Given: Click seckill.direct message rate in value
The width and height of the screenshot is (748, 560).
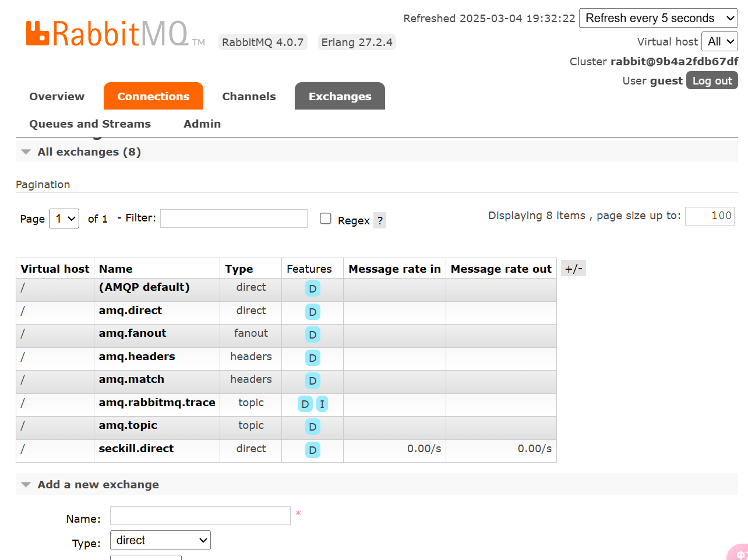Looking at the screenshot, I should point(424,449).
